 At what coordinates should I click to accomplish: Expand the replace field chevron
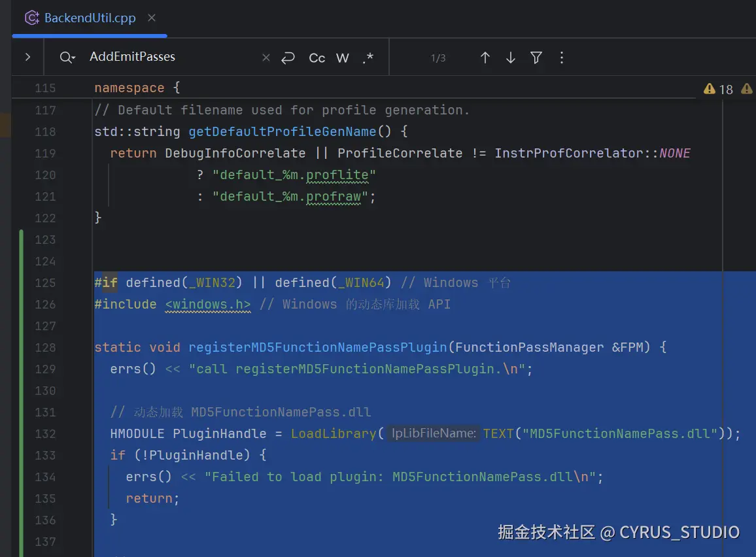(27, 58)
